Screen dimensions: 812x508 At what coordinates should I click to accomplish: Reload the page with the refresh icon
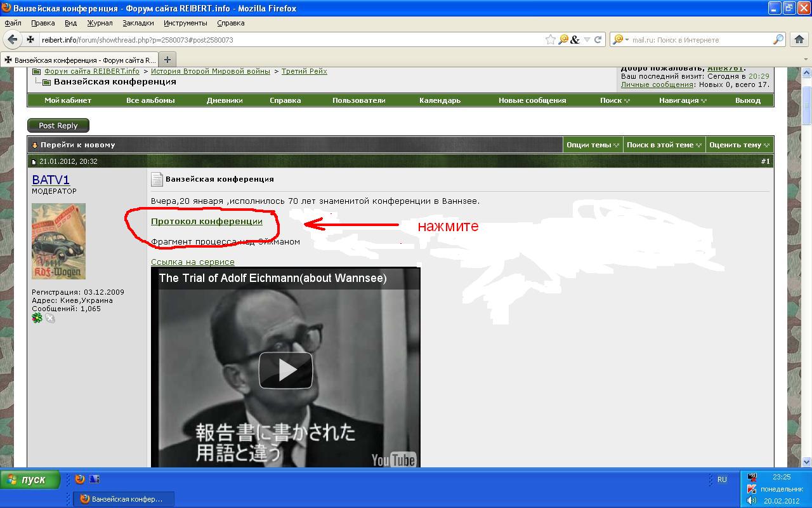(598, 39)
